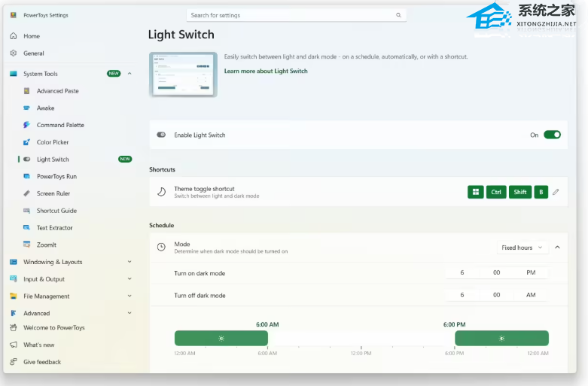Click the search magnifier icon
Viewport: 588px width, 386px height.
coord(398,15)
